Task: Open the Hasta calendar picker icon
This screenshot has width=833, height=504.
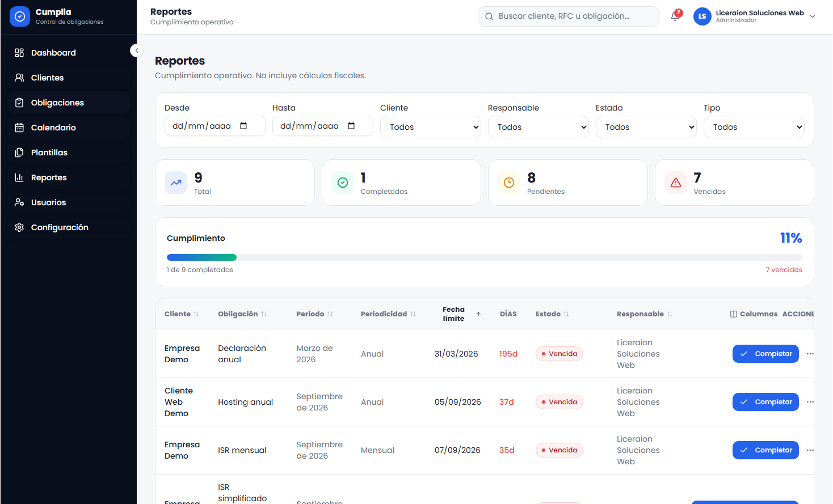Action: 351,126
